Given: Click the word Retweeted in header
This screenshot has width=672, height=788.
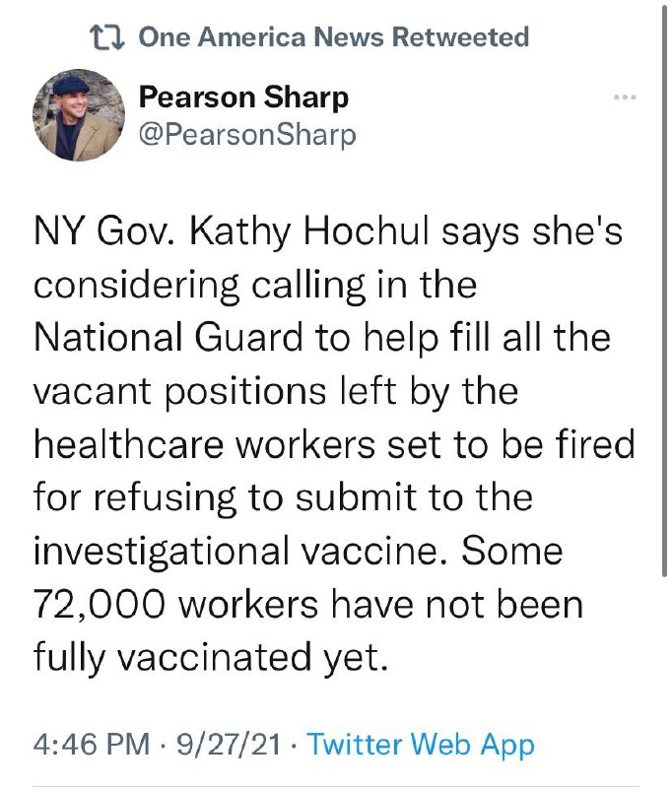Looking at the screenshot, I should [460, 37].
